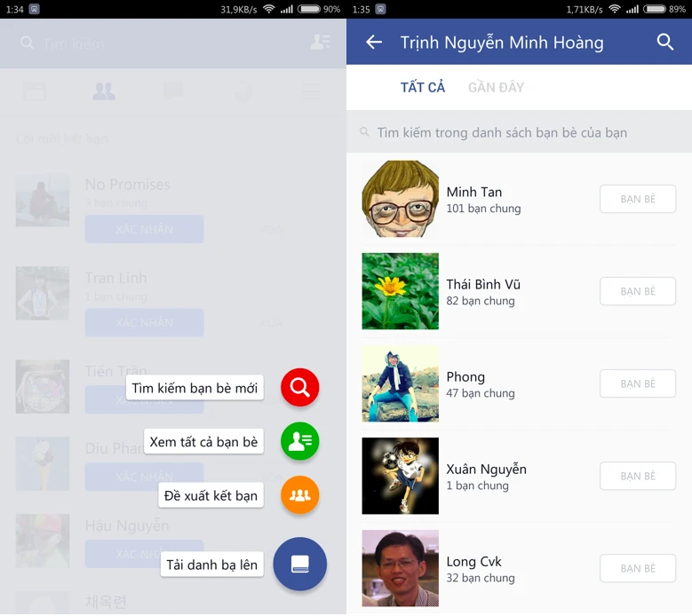Tap the dimmed contacts icon in left header
The width and height of the screenshot is (692, 616).
tap(320, 42)
